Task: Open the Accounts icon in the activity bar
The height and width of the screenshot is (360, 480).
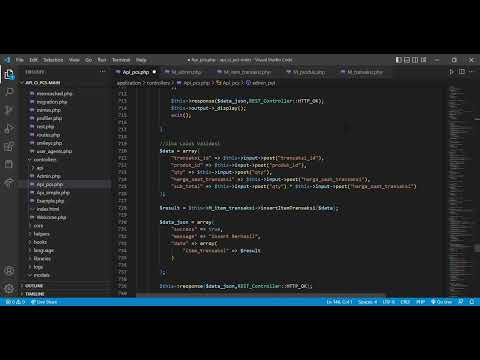Action: [x=9, y=270]
